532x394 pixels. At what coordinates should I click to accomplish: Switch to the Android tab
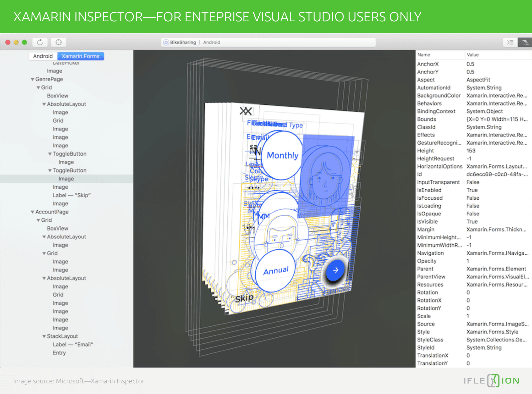[43, 56]
